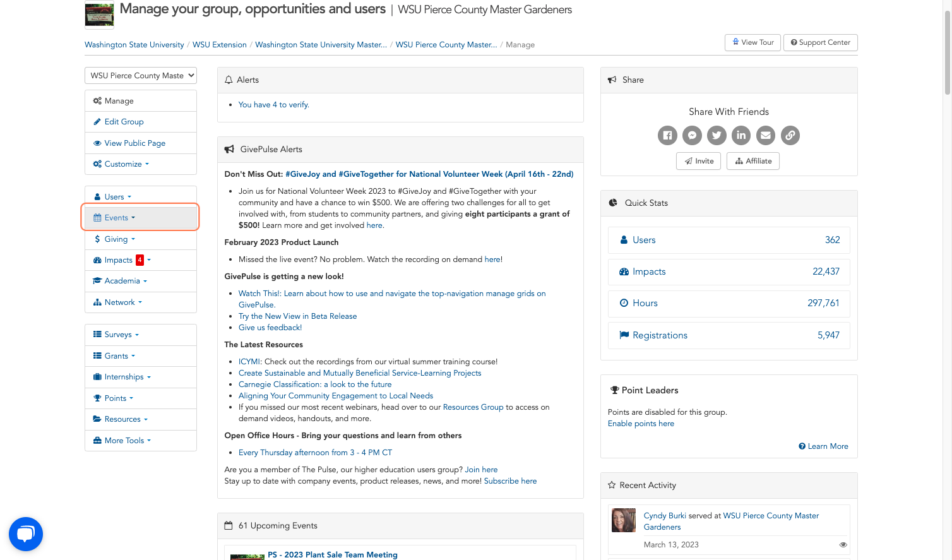Viewport: 952px width, 560px height.
Task: Click the group logo thumbnail in header
Action: [100, 15]
